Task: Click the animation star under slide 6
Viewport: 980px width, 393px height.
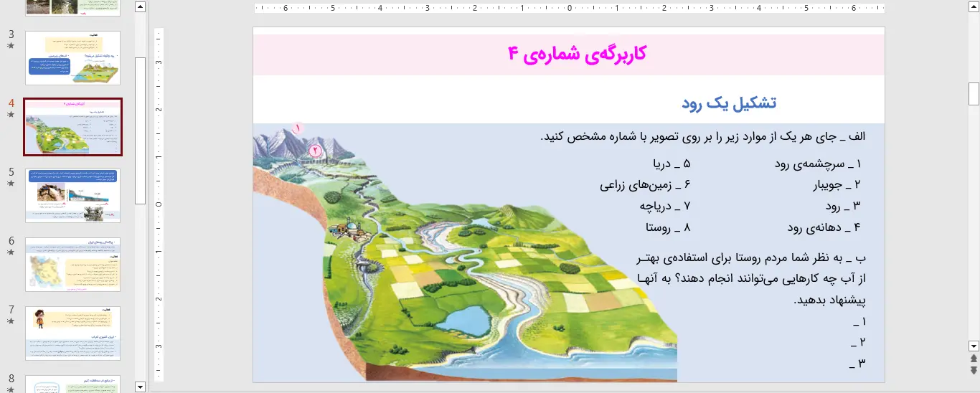Action: pos(11,252)
